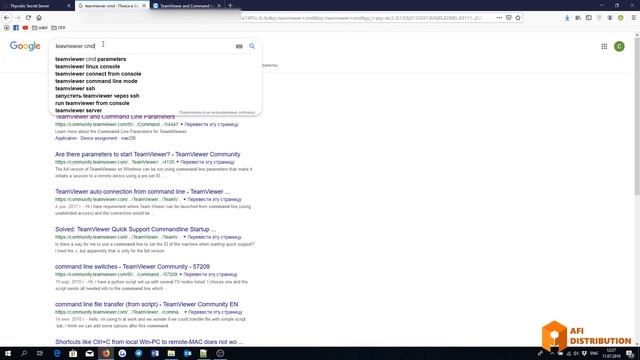The height and width of the screenshot is (360, 640).
Task: Open the Firefox library icon
Action: click(578, 18)
